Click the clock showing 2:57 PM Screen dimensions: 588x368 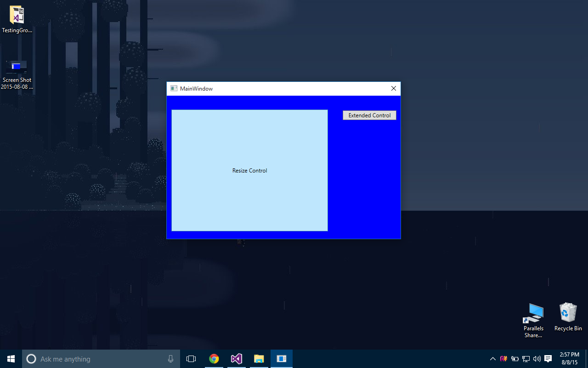(569, 359)
